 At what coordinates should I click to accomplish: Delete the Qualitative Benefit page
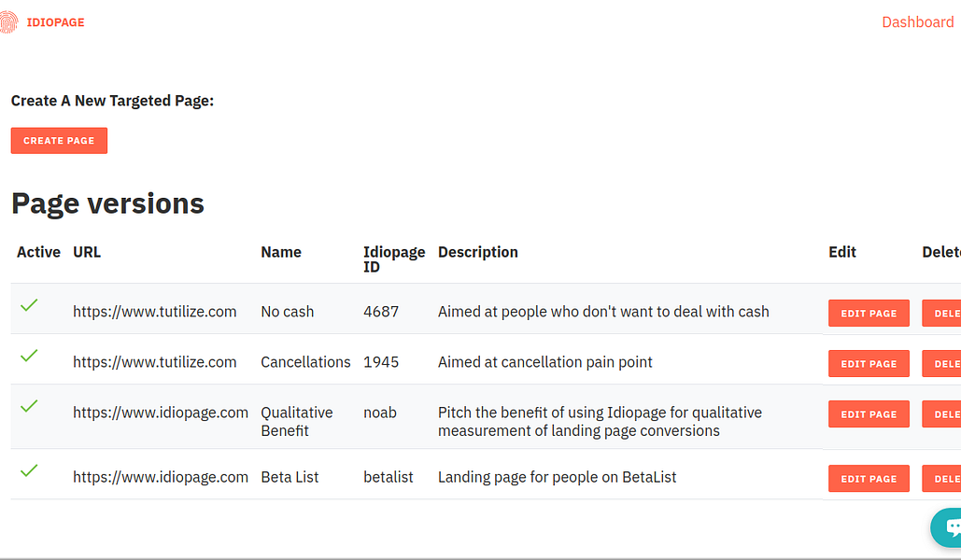point(941,414)
